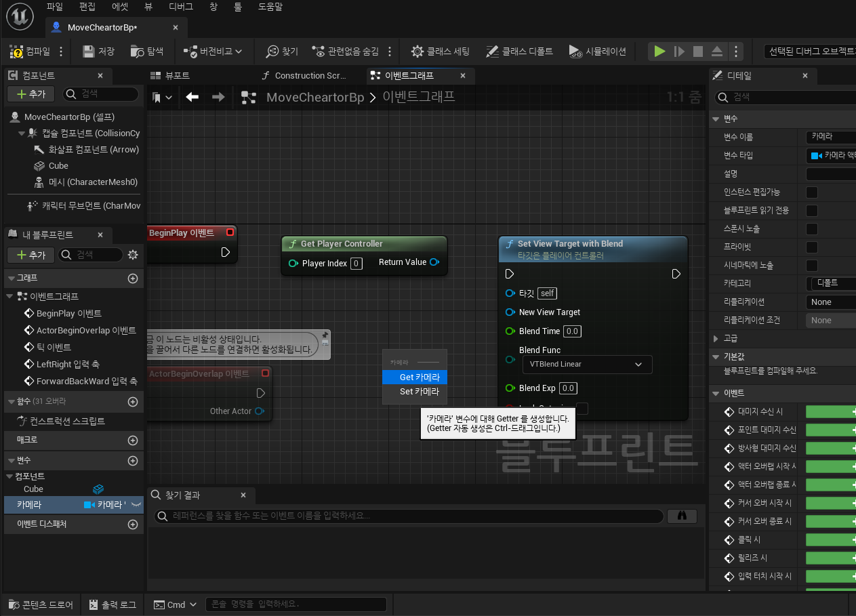Screen dimensions: 856x616
Task: Open the VTBlend Linear dropdown
Action: (x=587, y=365)
